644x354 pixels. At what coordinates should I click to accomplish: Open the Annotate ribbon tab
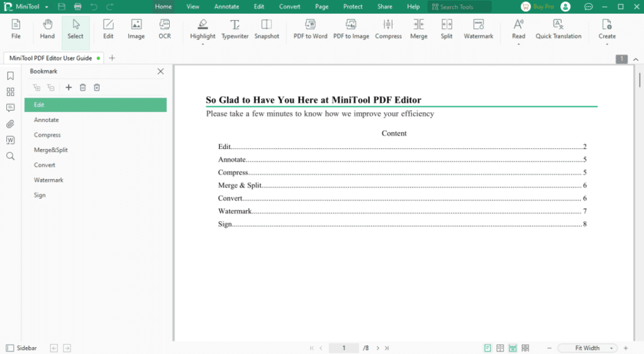click(226, 6)
